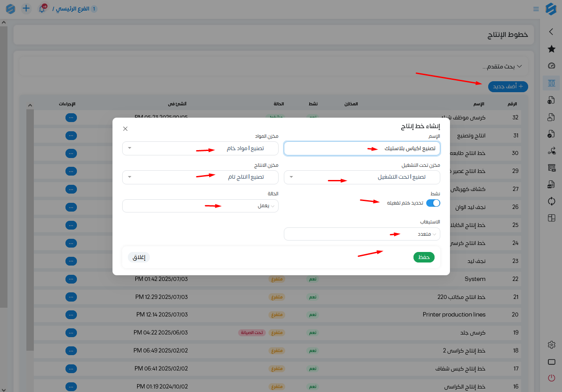Open the dashboard gauge icon in sidebar

click(551, 66)
